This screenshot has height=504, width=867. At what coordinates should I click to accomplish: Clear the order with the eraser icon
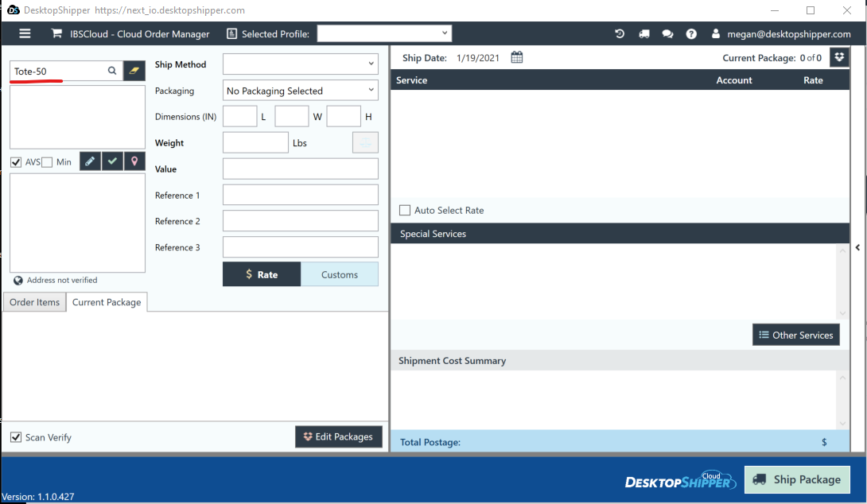click(x=134, y=71)
